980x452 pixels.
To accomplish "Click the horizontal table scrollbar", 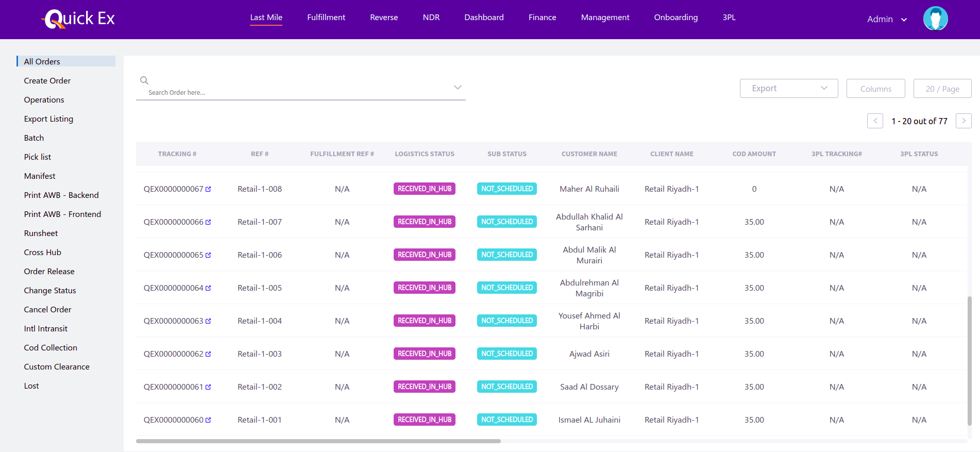I will click(318, 441).
